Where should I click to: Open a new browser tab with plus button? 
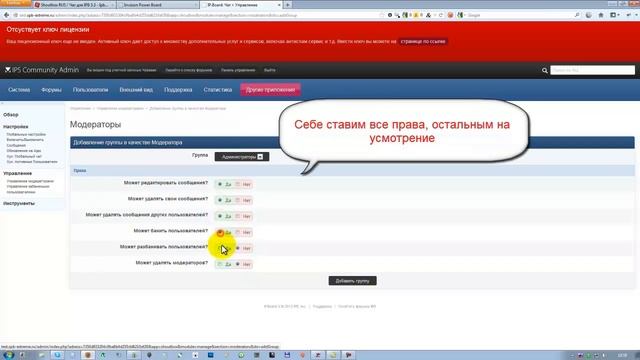tap(288, 5)
